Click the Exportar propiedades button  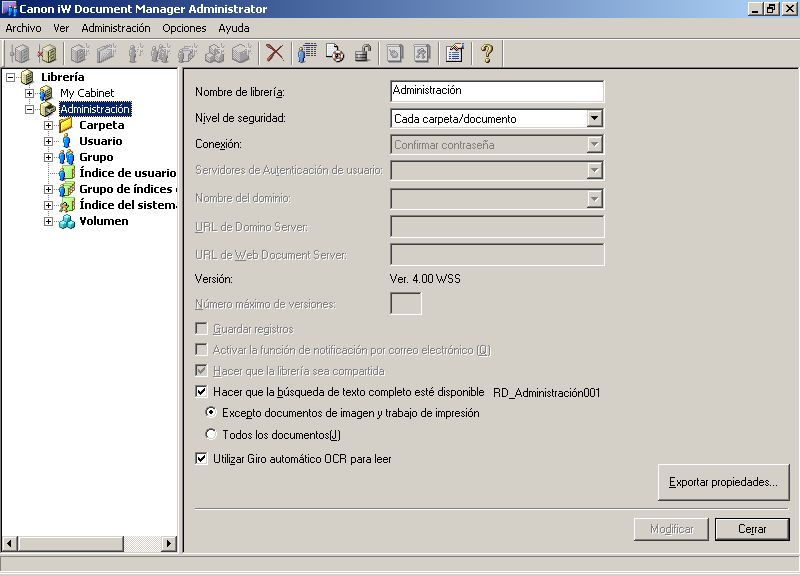click(723, 482)
